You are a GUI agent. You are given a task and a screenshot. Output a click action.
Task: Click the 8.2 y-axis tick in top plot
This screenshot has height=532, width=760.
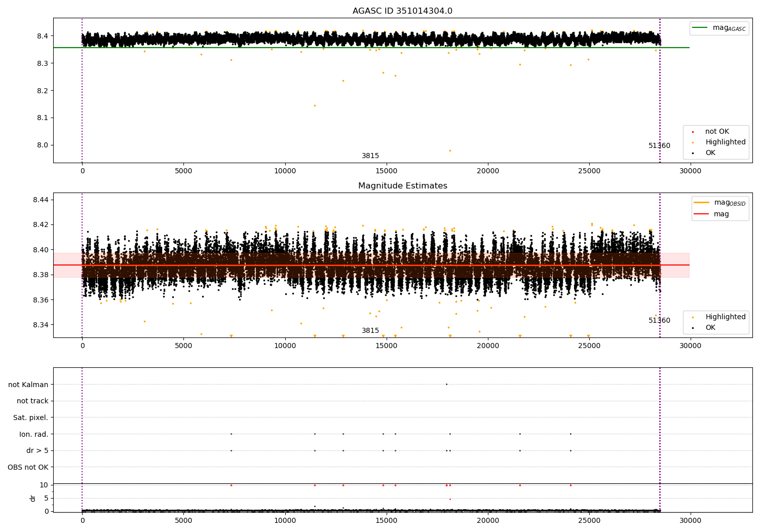pyautogui.click(x=43, y=91)
